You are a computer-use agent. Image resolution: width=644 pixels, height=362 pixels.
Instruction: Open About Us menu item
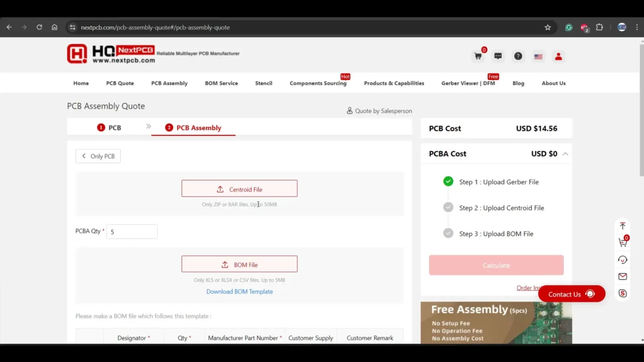tap(553, 83)
